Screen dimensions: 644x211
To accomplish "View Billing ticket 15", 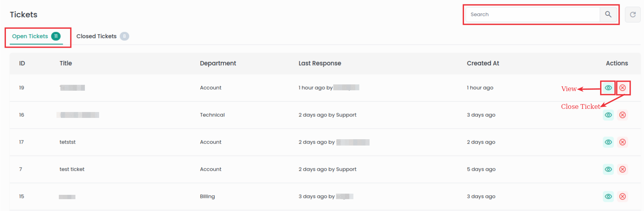I will click(608, 197).
